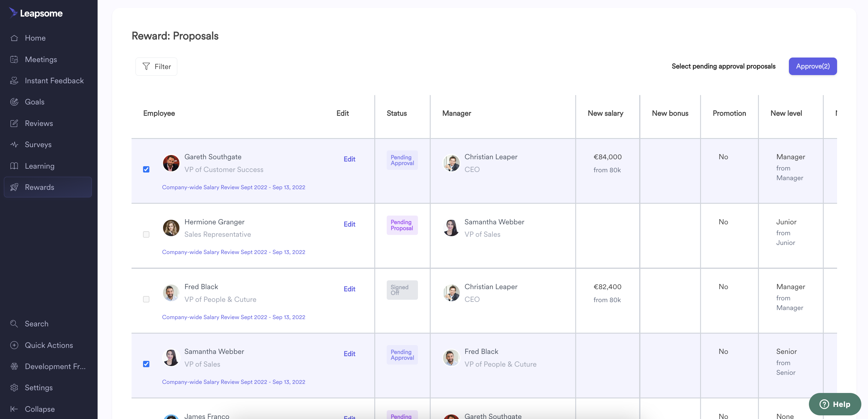Open Meetings calendar icon
The image size is (868, 419).
(x=14, y=59)
